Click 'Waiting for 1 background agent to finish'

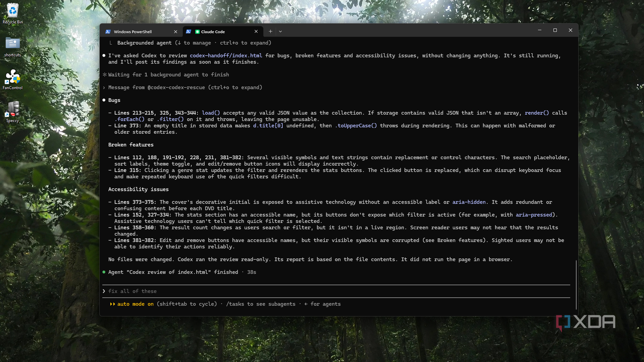point(169,75)
